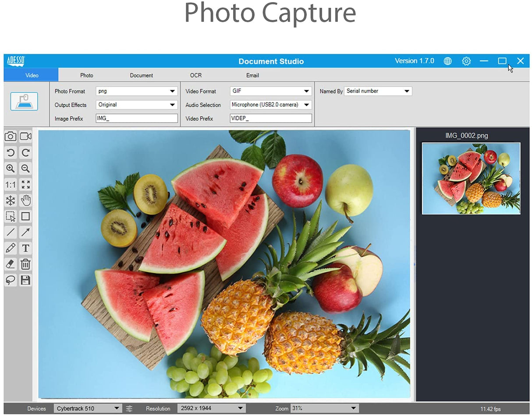Open the Resolution 2592 x 1944 dropdown

[x=211, y=408]
